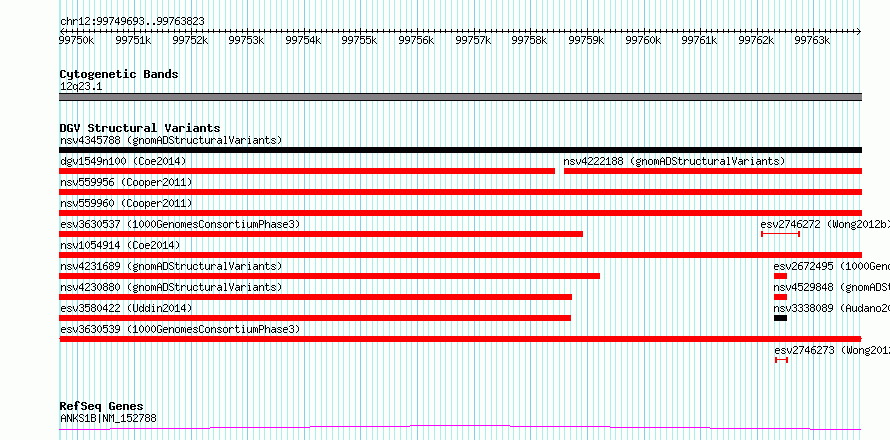Click the esv2746272 (Wong2012b) label
This screenshot has height=440, width=890.
(x=825, y=224)
